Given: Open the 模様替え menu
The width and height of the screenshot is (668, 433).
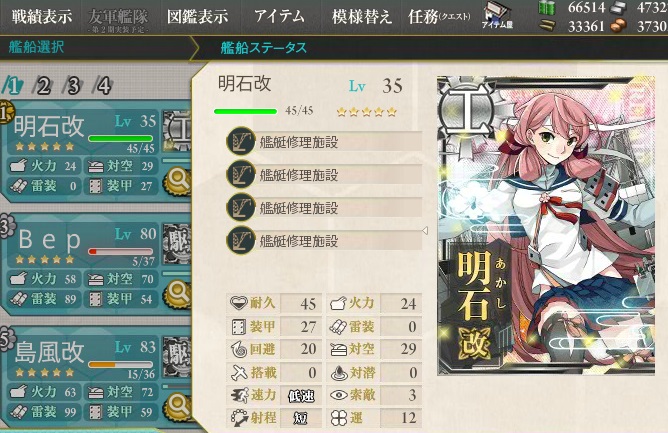Looking at the screenshot, I should (x=362, y=17).
